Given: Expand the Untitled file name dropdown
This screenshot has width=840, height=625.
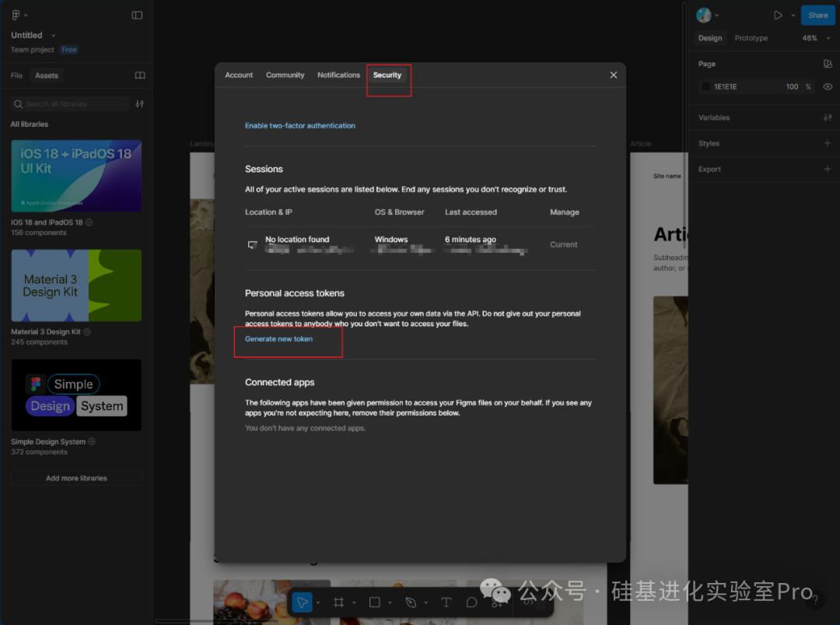Looking at the screenshot, I should click(x=53, y=35).
